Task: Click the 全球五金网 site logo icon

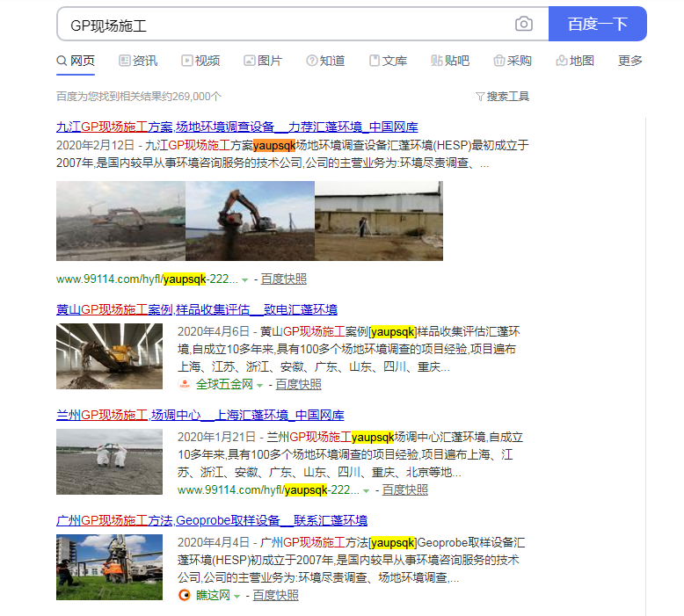Action: pyautogui.click(x=185, y=385)
